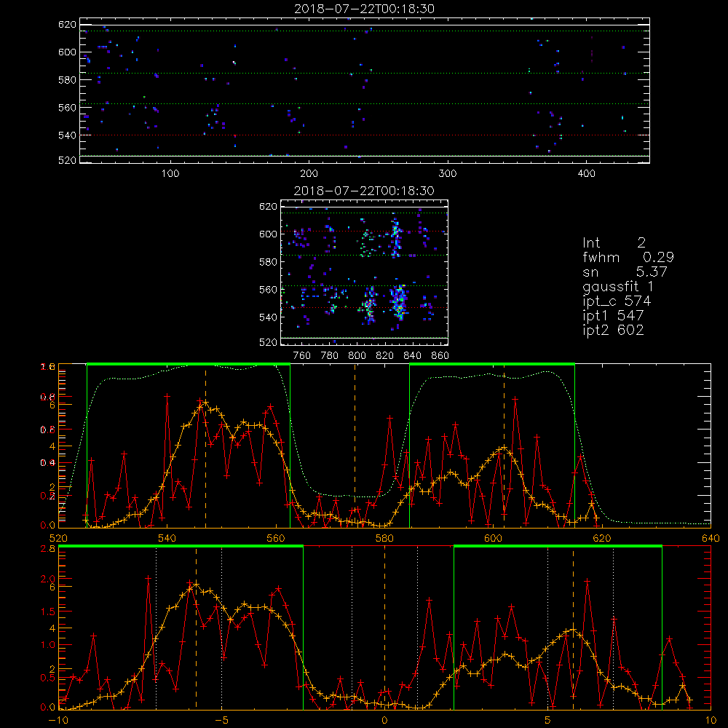Select the 'Int 2' readout line

(x=614, y=243)
